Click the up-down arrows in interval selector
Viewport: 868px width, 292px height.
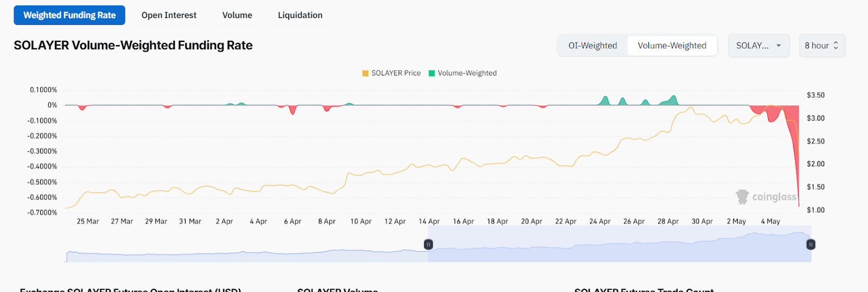coord(835,46)
